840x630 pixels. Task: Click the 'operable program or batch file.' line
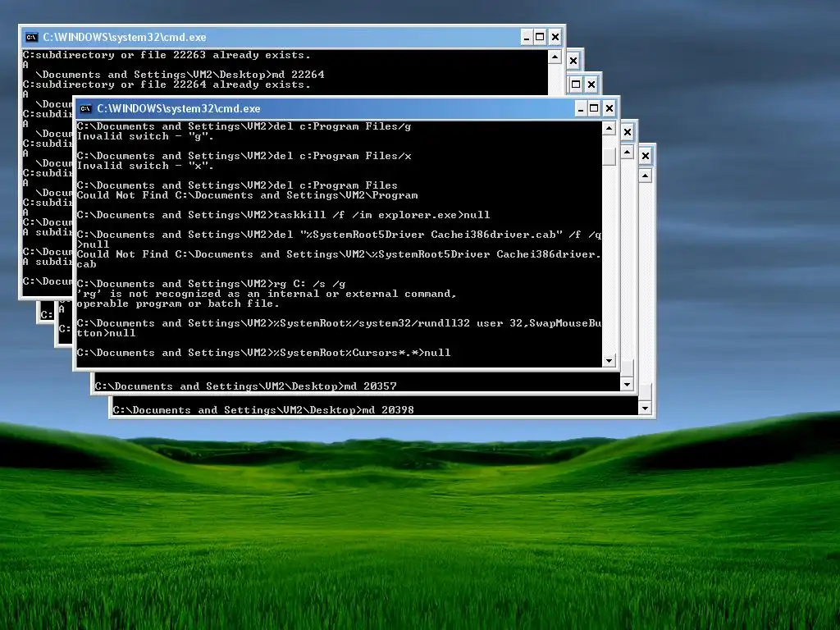178,304
